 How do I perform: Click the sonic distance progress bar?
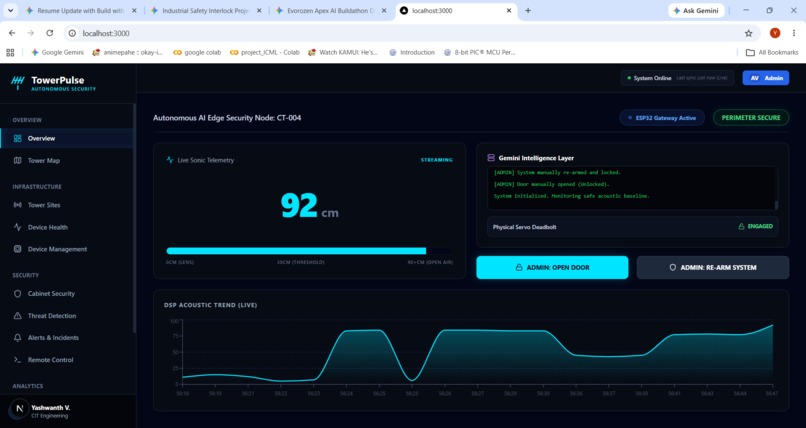tap(309, 251)
